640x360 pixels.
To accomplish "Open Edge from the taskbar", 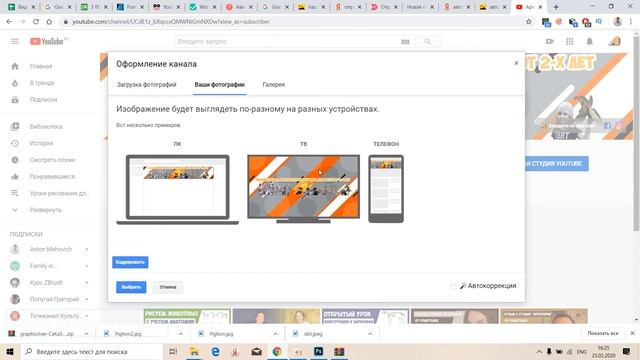I will [215, 351].
